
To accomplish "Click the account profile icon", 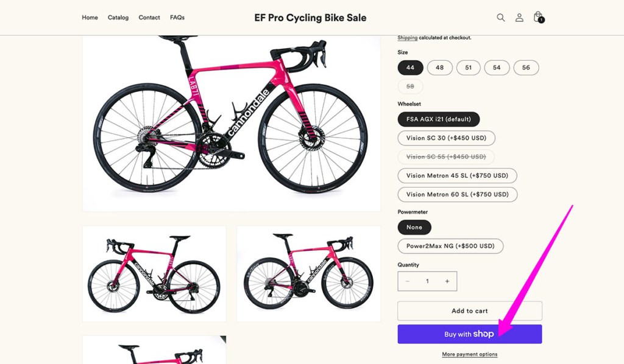I will (519, 18).
